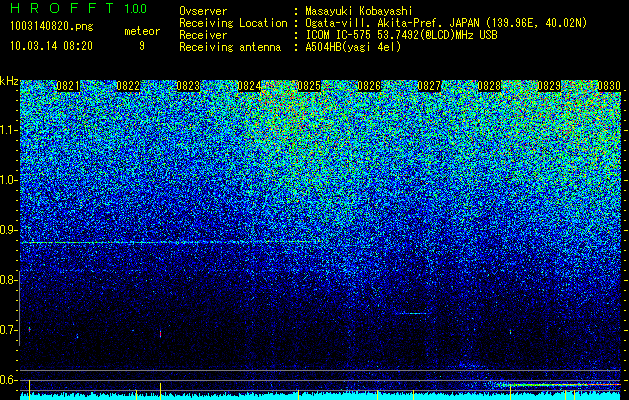The height and width of the screenshot is (400, 629).
Task: Click the 0821 time marker
Action: (68, 86)
